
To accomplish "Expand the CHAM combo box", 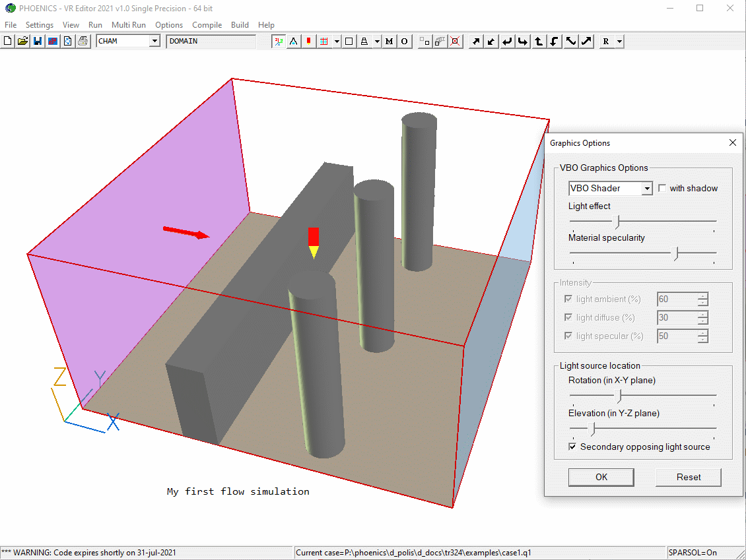I will point(154,42).
